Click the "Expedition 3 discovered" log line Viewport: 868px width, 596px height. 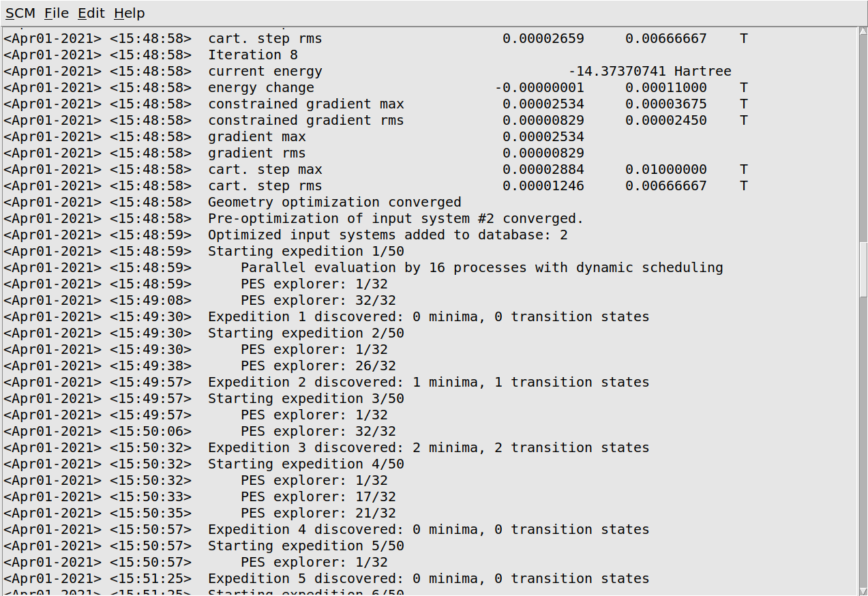tap(428, 448)
